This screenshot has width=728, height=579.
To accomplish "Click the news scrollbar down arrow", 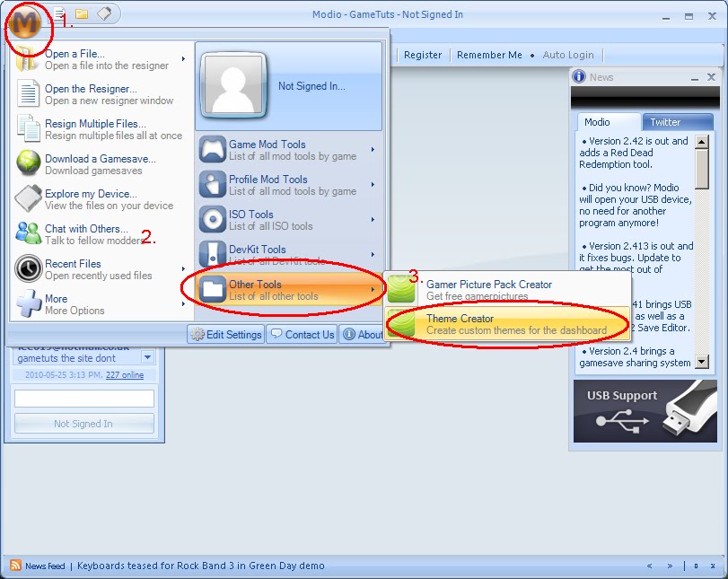I will [x=702, y=362].
